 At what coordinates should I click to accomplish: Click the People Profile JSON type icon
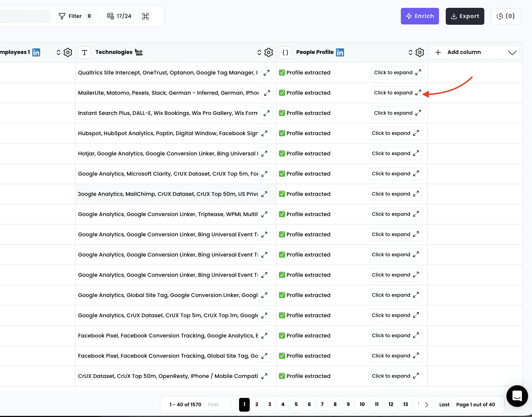[x=285, y=52]
